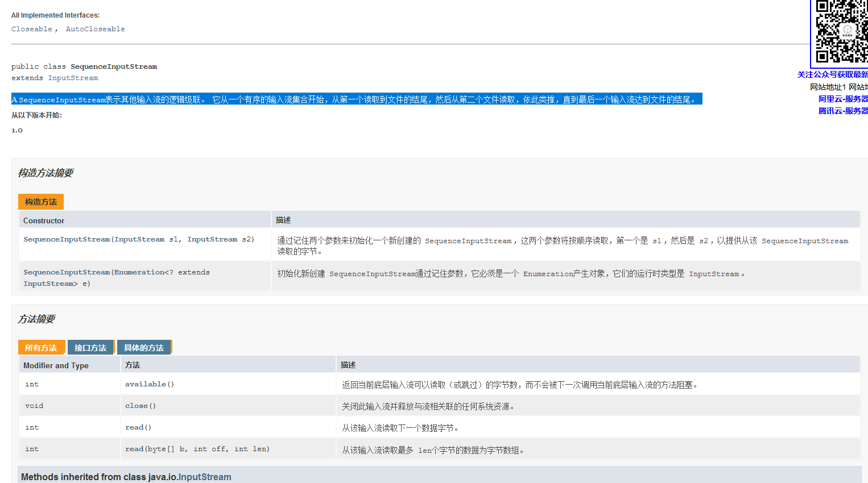Open the AutoCloseable interface link
The image size is (868, 483).
95,29
